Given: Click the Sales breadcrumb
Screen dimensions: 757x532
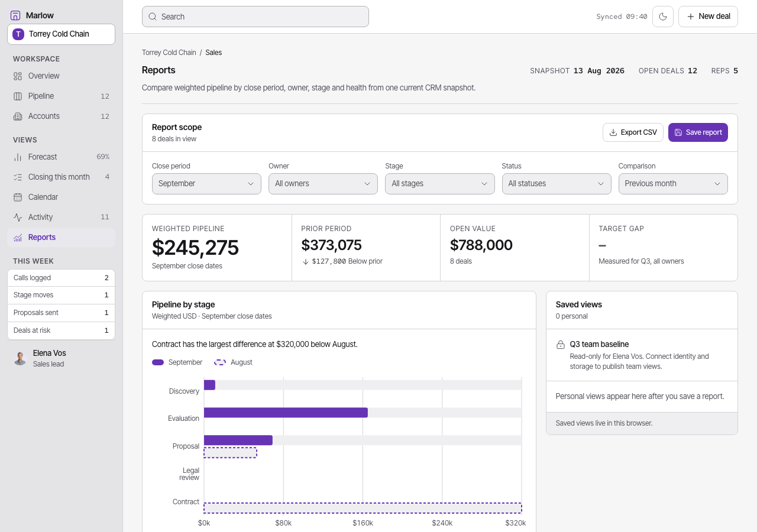Looking at the screenshot, I should (x=213, y=53).
